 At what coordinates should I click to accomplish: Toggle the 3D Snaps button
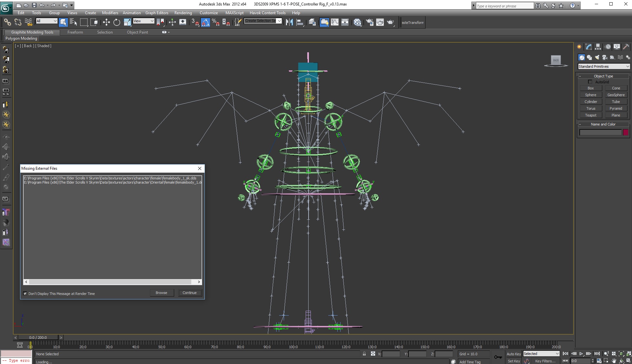coord(195,22)
